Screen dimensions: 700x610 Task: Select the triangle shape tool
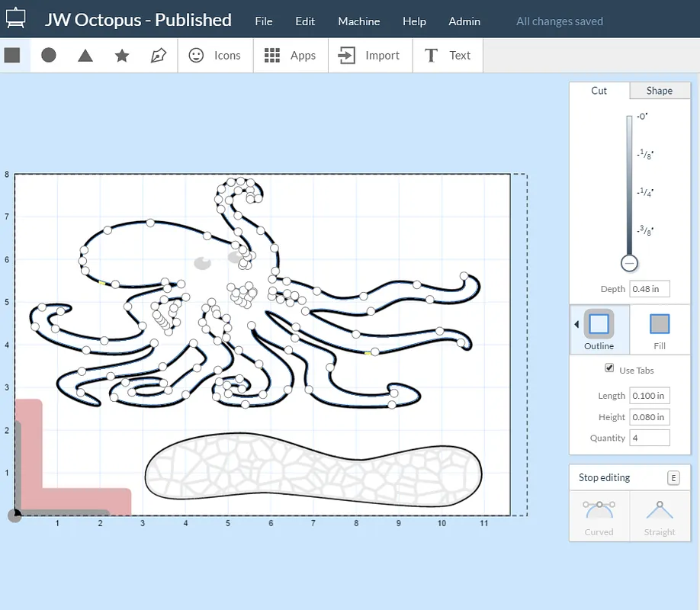(85, 55)
